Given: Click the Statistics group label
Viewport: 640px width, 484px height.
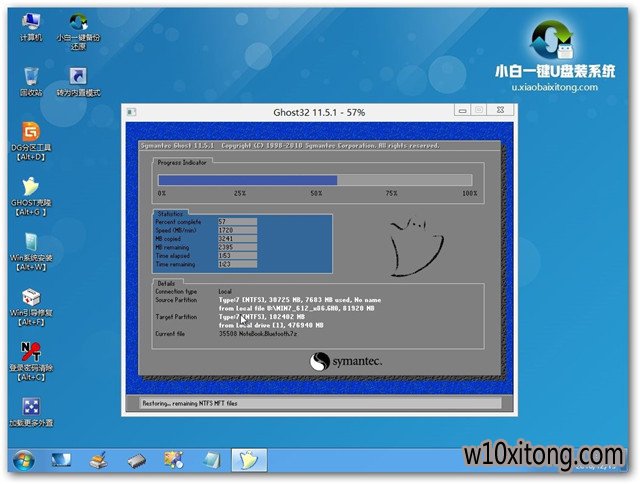Looking at the screenshot, I should [x=170, y=214].
